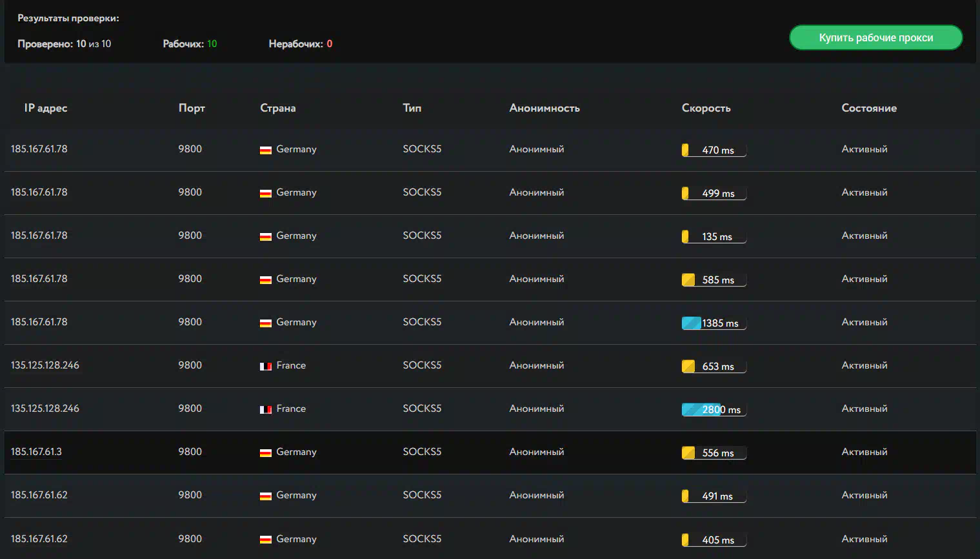Select the "Анонимность" column header

point(545,108)
